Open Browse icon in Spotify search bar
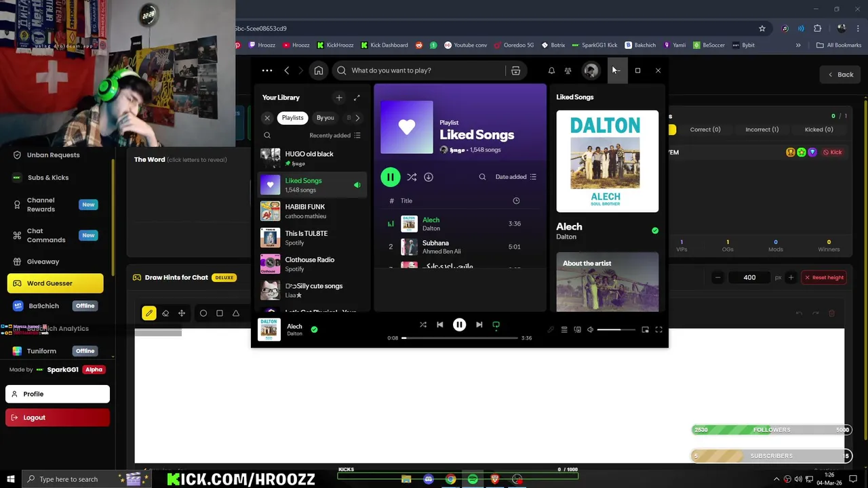The image size is (868, 488). (515, 70)
